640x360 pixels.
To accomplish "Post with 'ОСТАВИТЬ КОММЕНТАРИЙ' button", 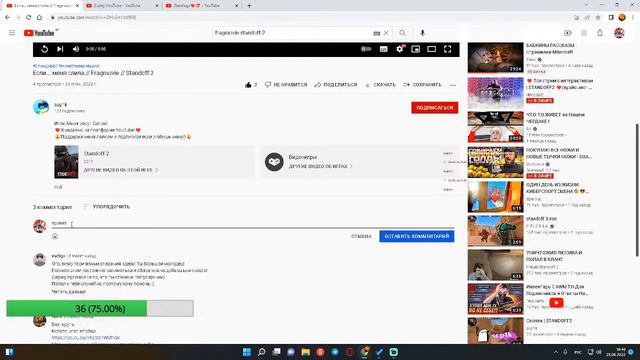I will pos(417,236).
